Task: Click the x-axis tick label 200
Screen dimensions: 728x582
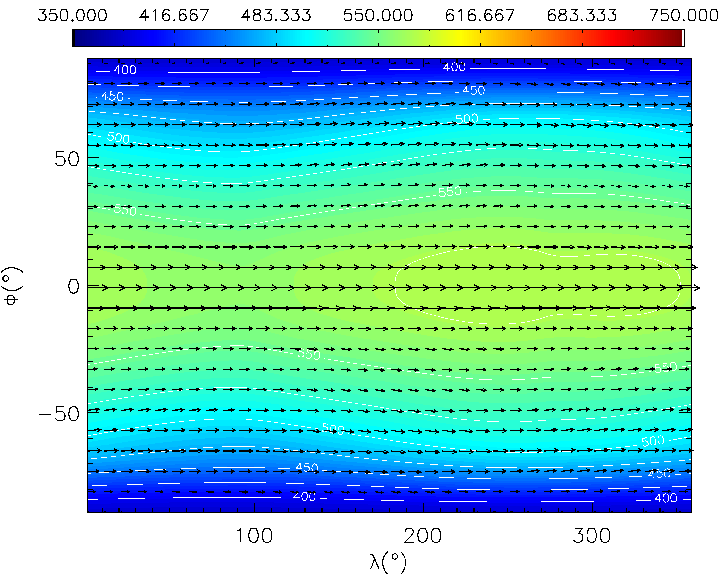Action: pos(423,536)
